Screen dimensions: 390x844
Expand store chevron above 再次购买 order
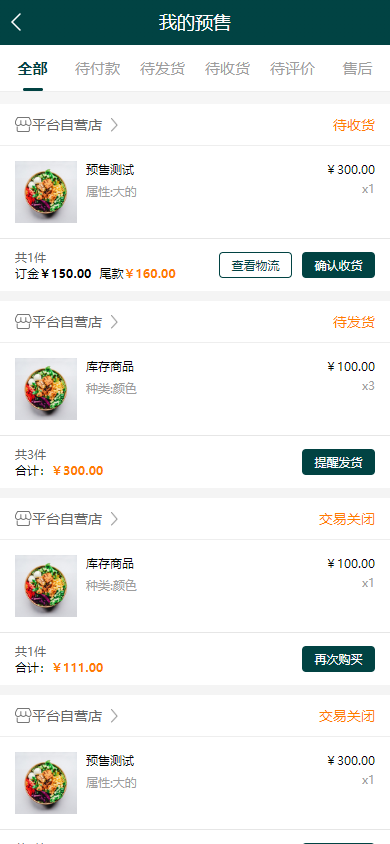pos(114,519)
